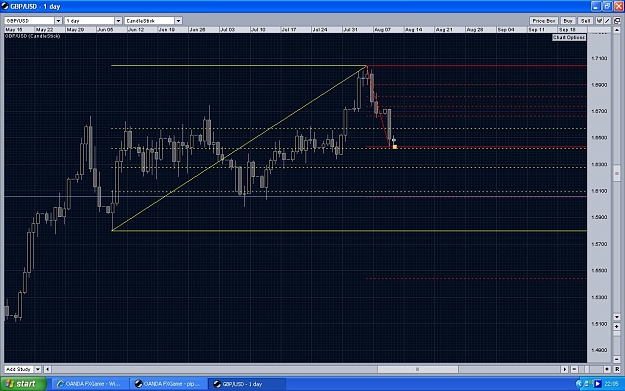
Task: Click the system tray clock 22:05
Action: click(611, 384)
